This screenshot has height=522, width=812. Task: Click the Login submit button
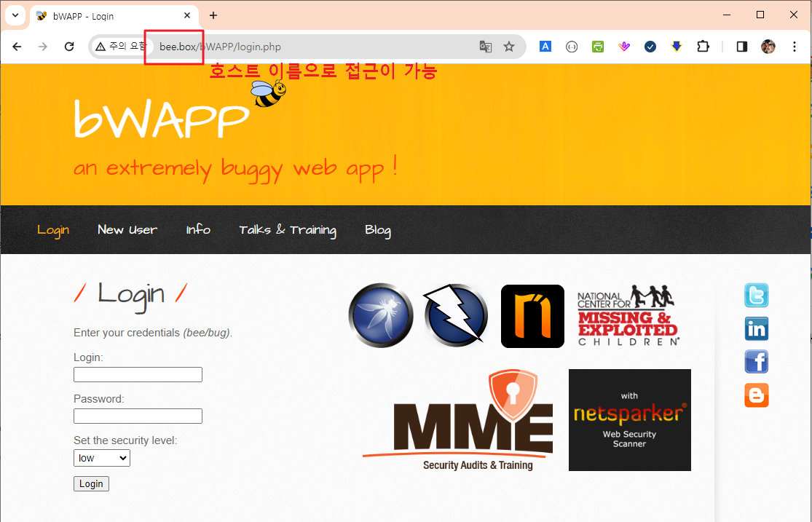pos(91,483)
